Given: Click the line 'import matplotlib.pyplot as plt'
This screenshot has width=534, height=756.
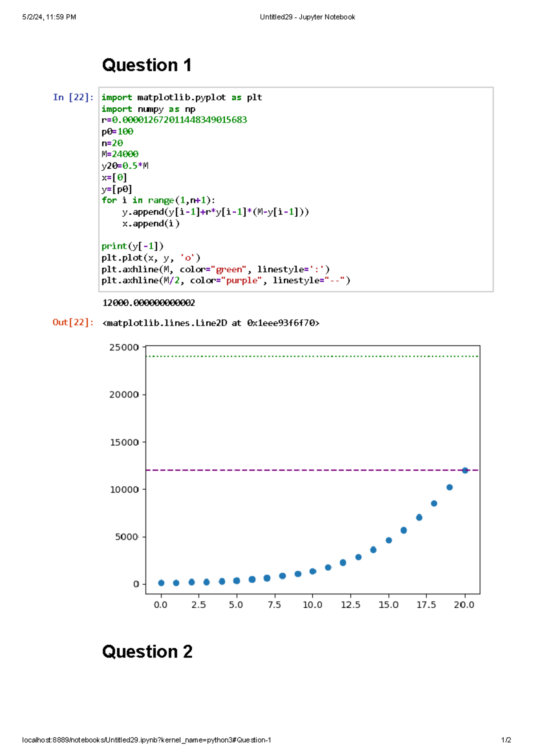Looking at the screenshot, I should 182,98.
